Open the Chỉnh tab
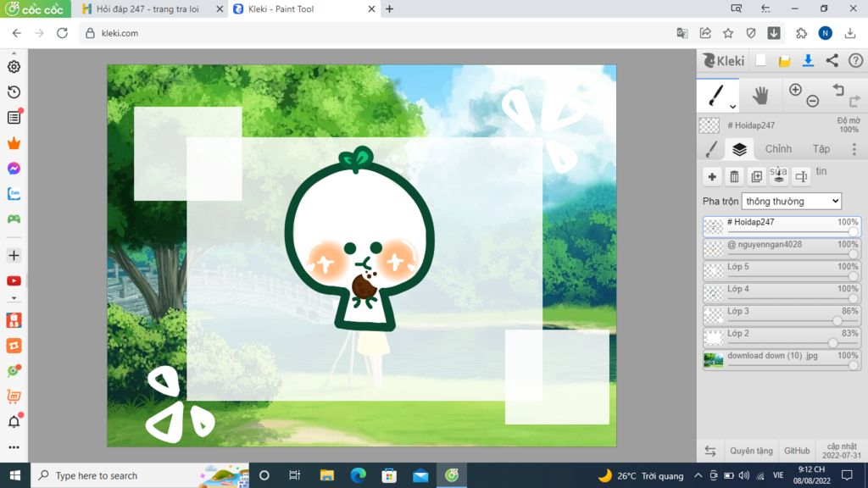 [778, 149]
